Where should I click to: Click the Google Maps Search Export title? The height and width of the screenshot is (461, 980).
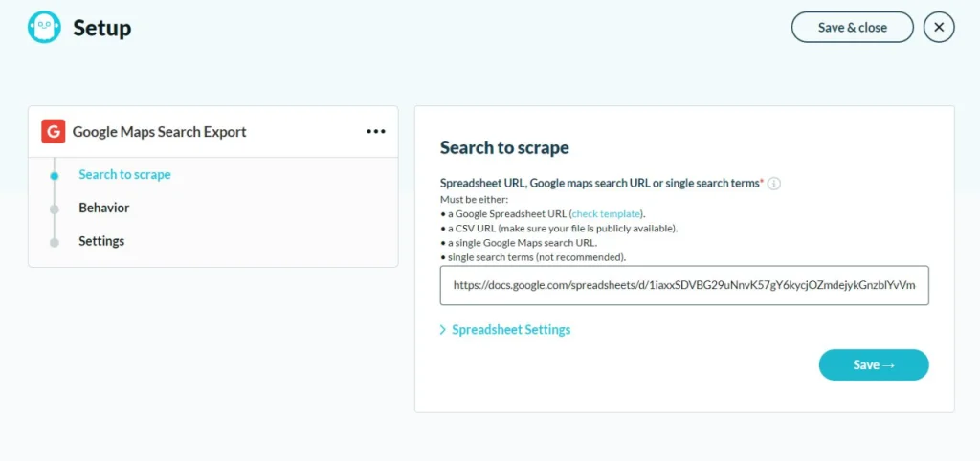[x=160, y=132]
